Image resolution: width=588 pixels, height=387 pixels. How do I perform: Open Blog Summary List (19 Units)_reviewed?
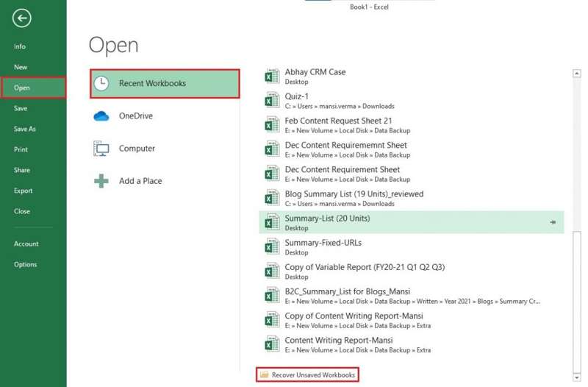click(412, 198)
